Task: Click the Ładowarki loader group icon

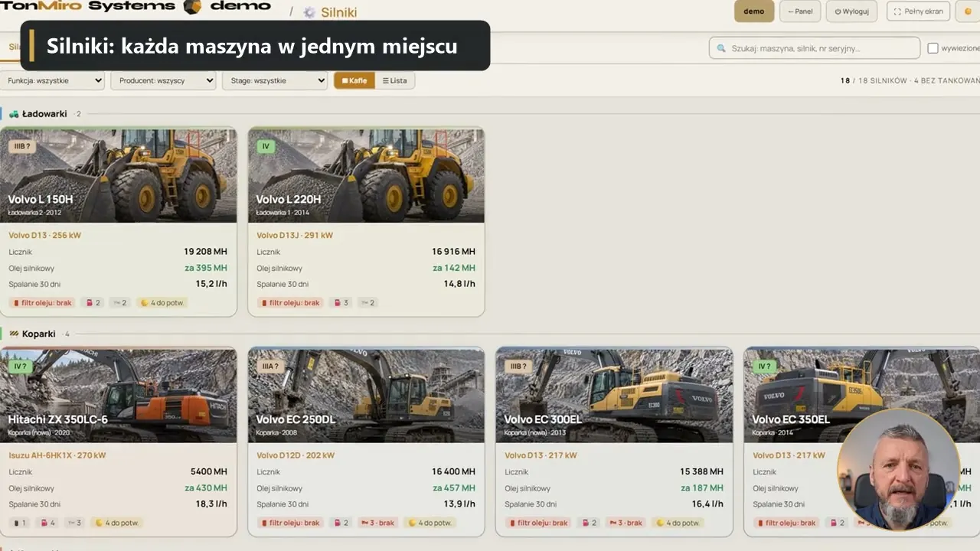Action: (14, 114)
